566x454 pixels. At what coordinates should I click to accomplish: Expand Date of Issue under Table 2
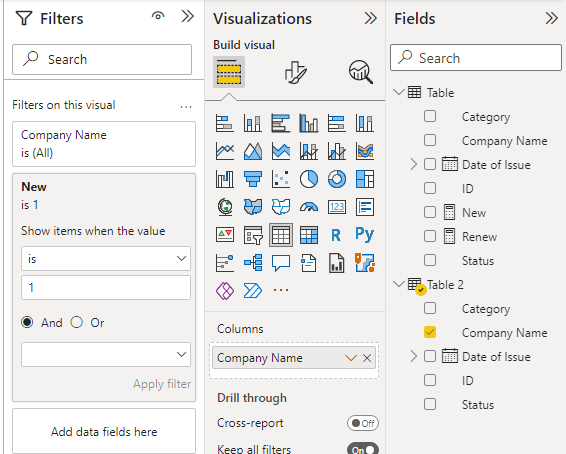coord(414,356)
